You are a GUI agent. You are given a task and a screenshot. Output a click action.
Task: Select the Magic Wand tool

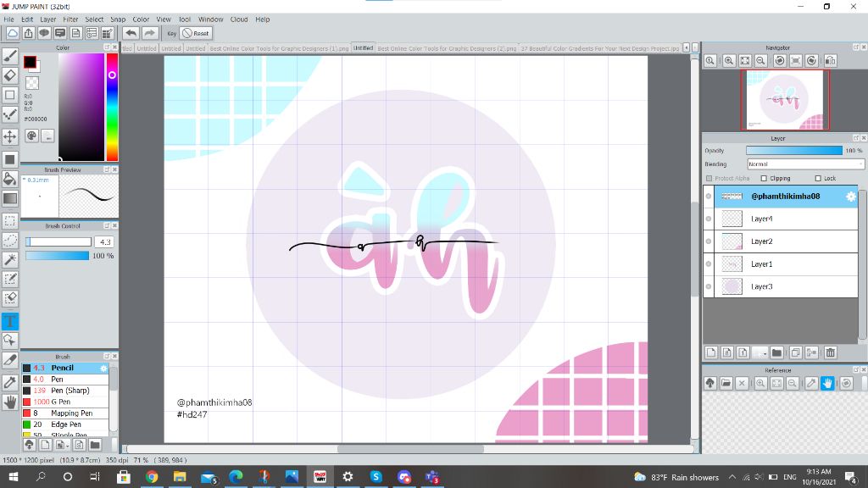(10, 259)
